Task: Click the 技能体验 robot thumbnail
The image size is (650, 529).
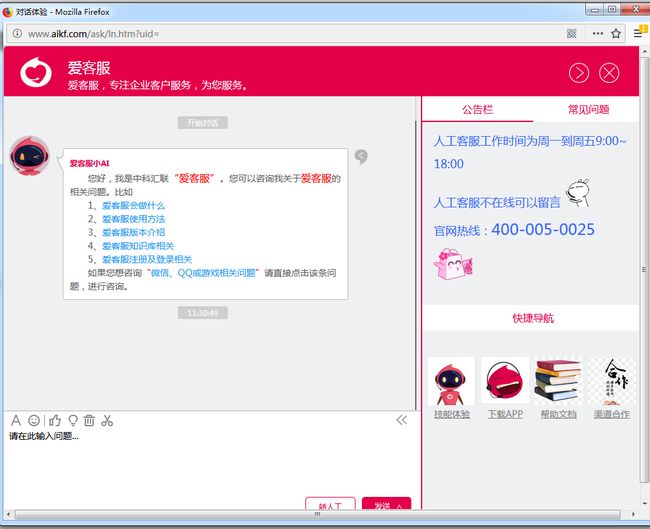Action: pyautogui.click(x=451, y=381)
